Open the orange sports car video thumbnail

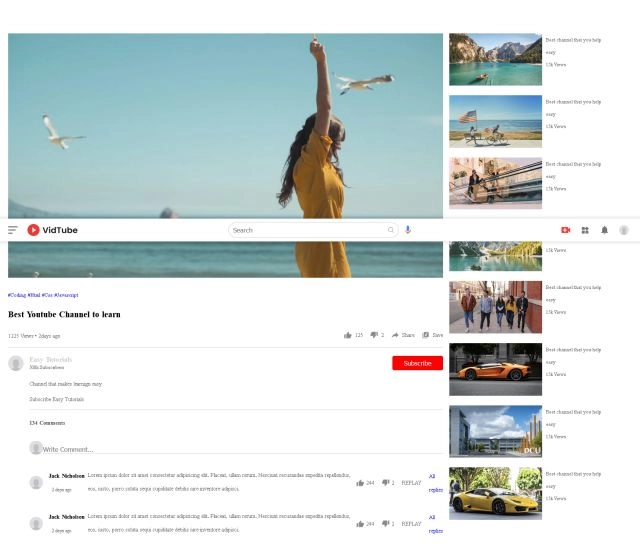pos(495,369)
